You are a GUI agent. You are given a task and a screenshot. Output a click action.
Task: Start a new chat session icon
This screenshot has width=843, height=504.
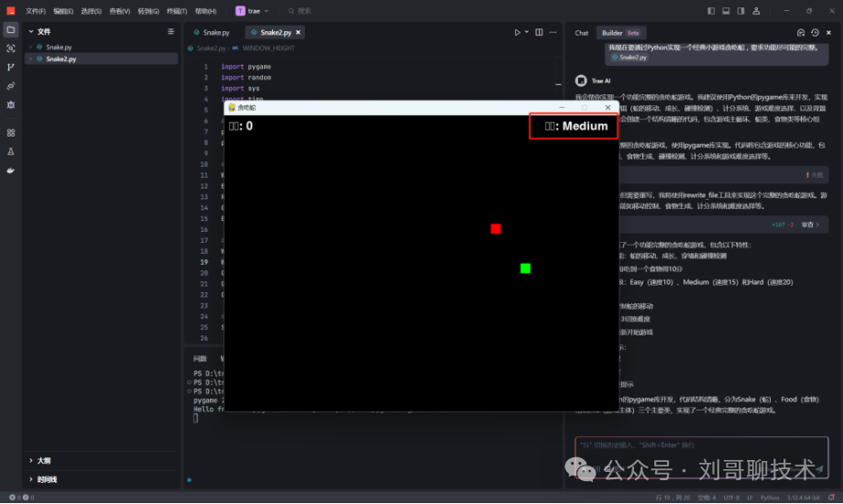[x=800, y=32]
